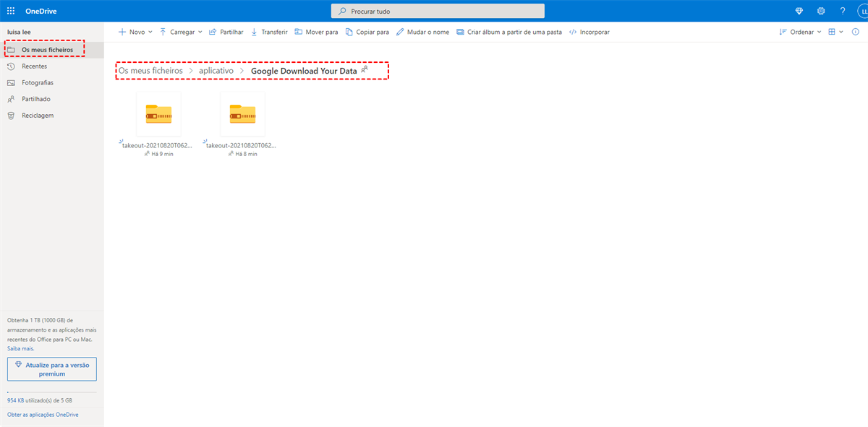Click the Há 9 min shared label

(x=158, y=154)
